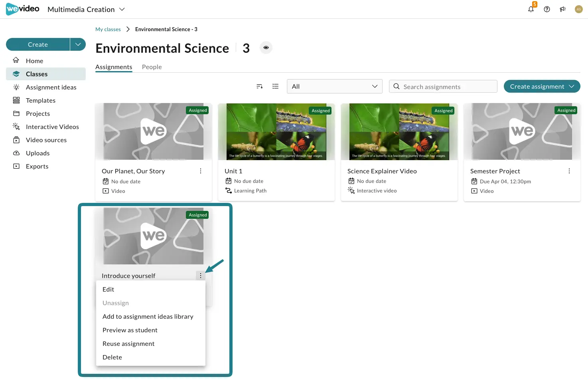This screenshot has width=588, height=383.
Task: Select Delete from the context menu
Action: point(151,357)
